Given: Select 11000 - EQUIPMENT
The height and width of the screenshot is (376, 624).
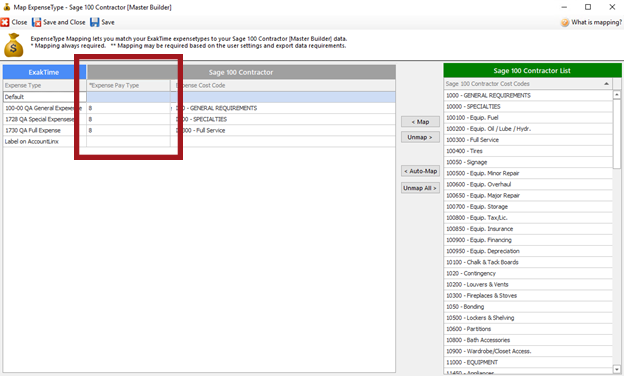Looking at the screenshot, I should click(x=528, y=363).
